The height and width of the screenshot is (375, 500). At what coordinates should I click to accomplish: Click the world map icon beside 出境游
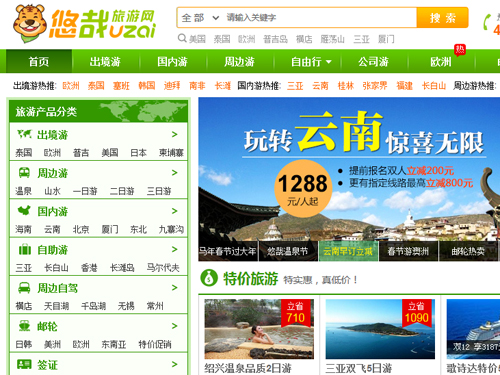coord(24,134)
